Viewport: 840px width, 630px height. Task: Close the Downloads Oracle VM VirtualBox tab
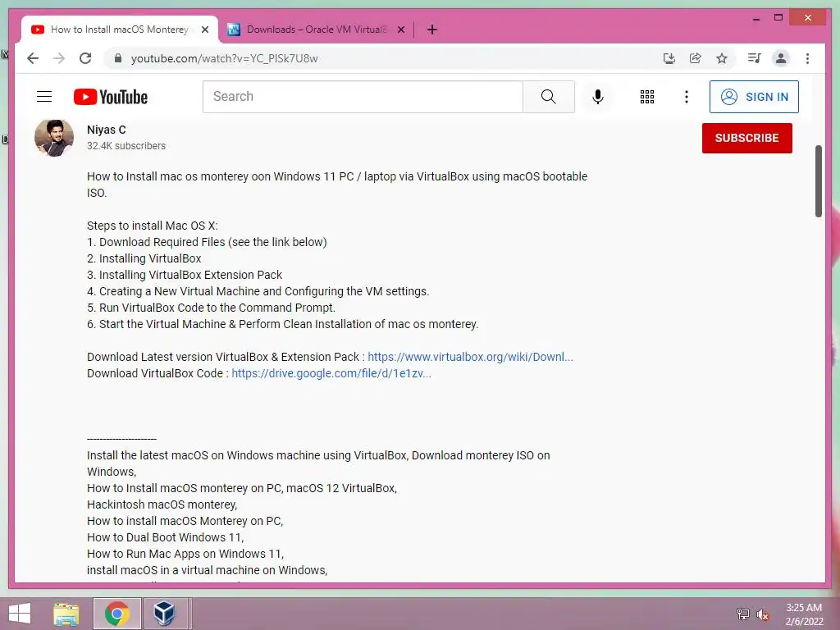click(x=401, y=30)
